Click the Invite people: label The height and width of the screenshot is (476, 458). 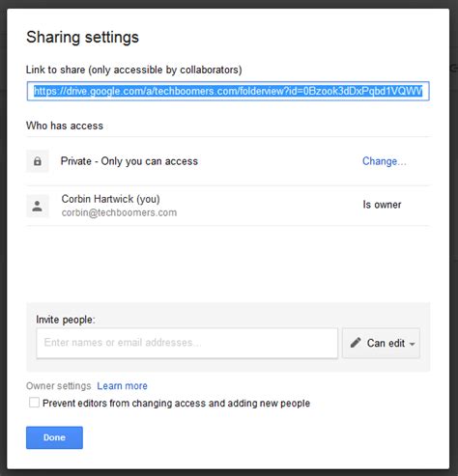(66, 320)
